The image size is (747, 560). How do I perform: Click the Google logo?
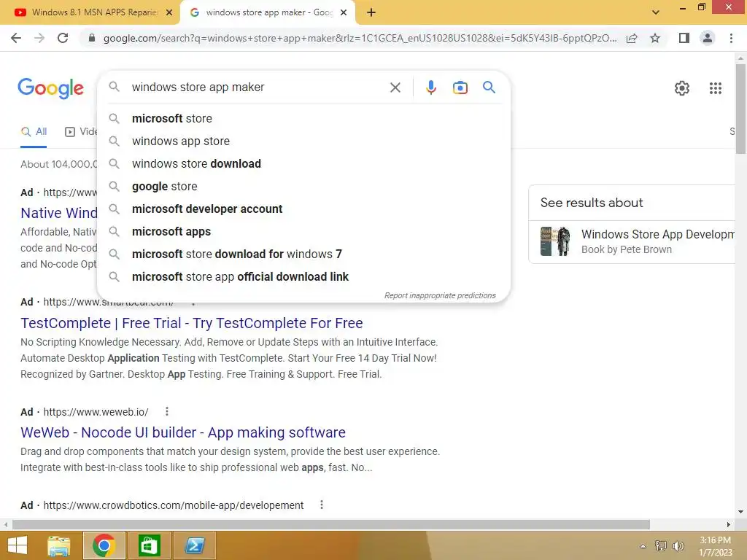[x=50, y=88]
